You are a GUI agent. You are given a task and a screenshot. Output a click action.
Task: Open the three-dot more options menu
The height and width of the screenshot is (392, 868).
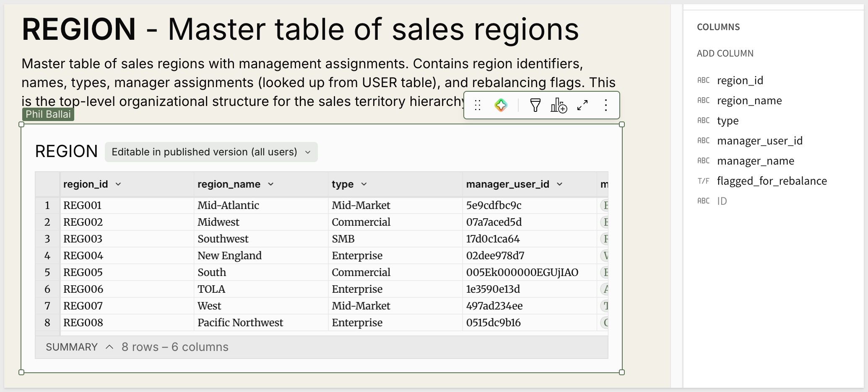point(606,105)
